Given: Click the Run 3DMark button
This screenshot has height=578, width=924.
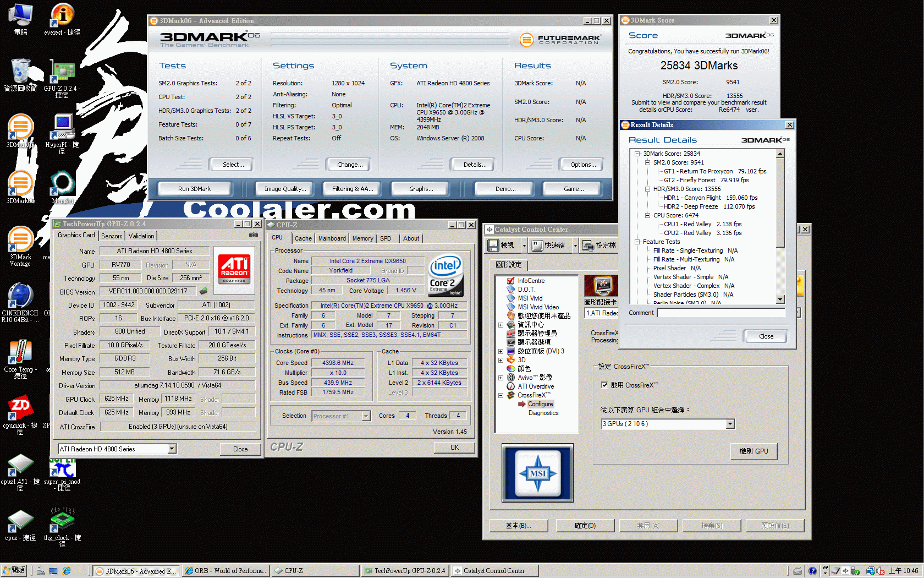Looking at the screenshot, I should tap(194, 189).
